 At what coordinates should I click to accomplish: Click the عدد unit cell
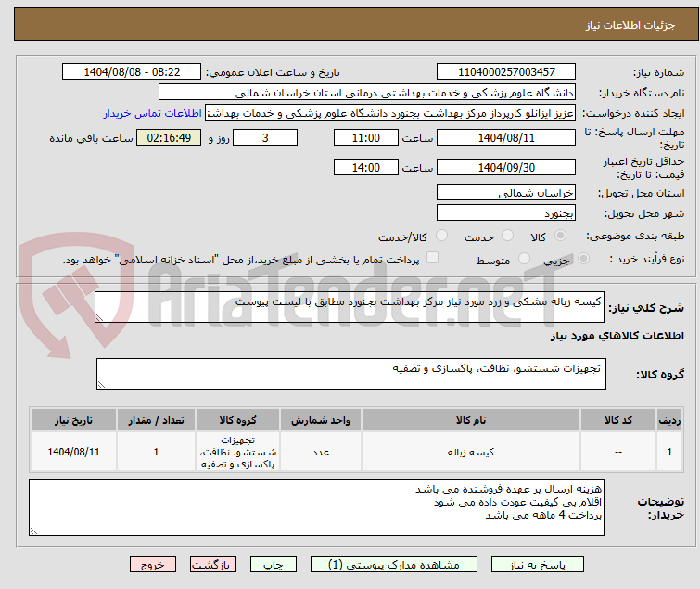(x=321, y=452)
